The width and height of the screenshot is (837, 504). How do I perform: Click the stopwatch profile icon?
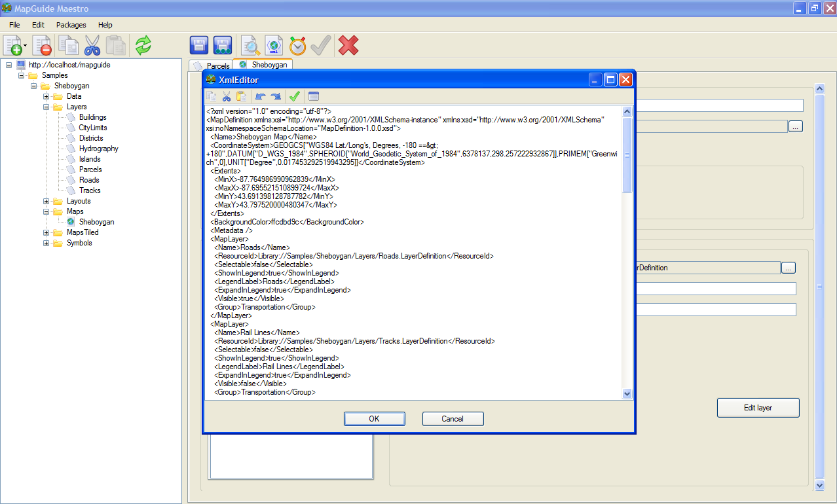click(x=297, y=45)
